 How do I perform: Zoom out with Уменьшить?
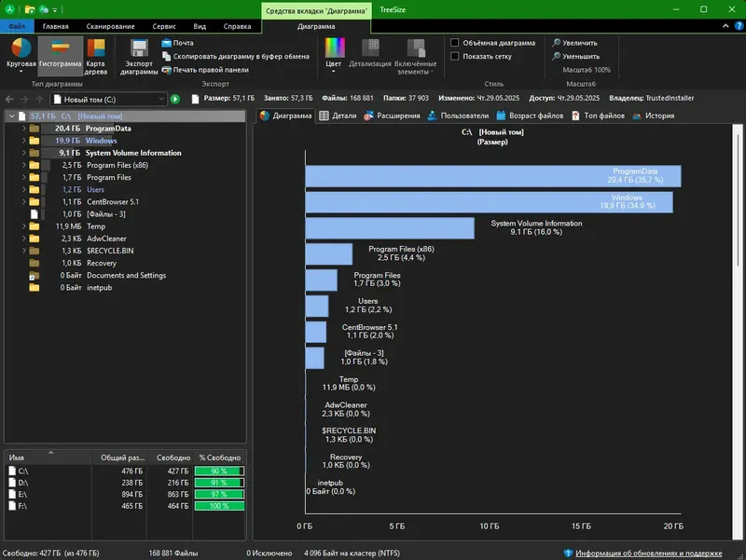coord(575,56)
